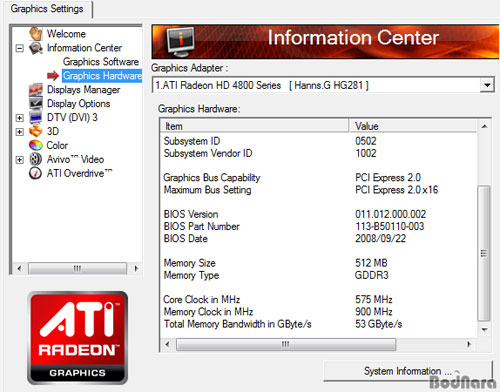This screenshot has height=392, width=500.
Task: Click the 2008/09/22 value
Action: pyautogui.click(x=380, y=239)
